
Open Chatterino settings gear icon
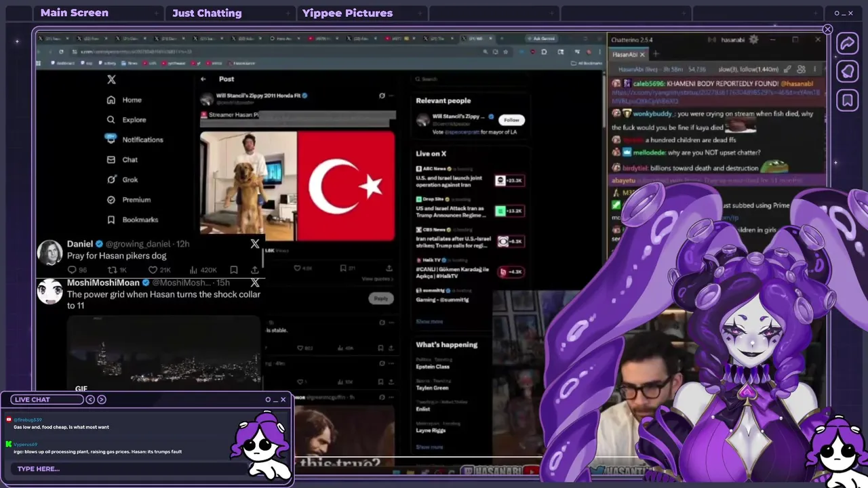(753, 40)
